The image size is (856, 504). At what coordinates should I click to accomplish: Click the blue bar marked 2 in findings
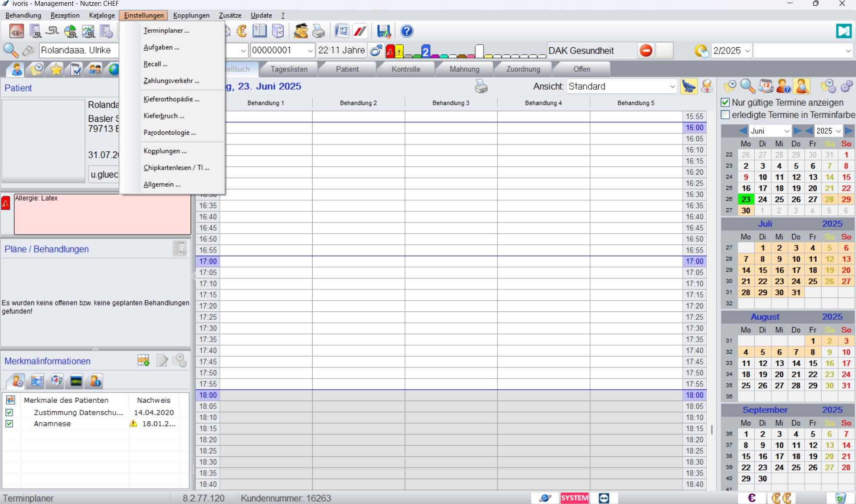pyautogui.click(x=426, y=51)
